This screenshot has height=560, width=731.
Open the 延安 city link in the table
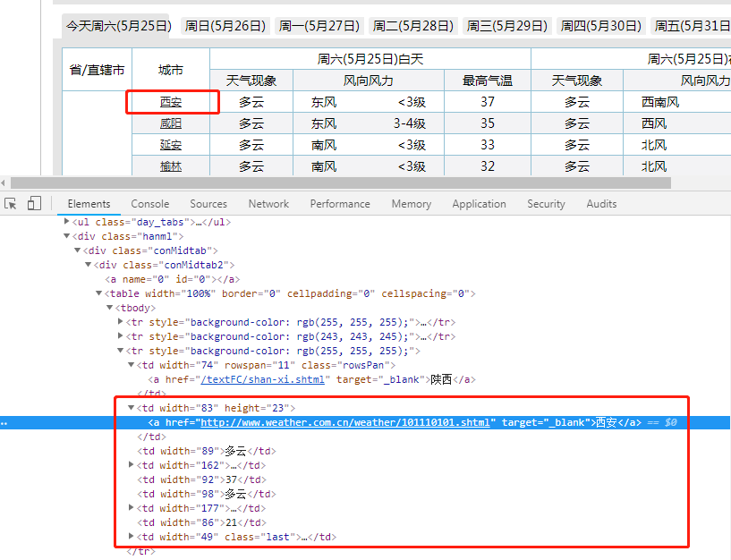pos(171,145)
